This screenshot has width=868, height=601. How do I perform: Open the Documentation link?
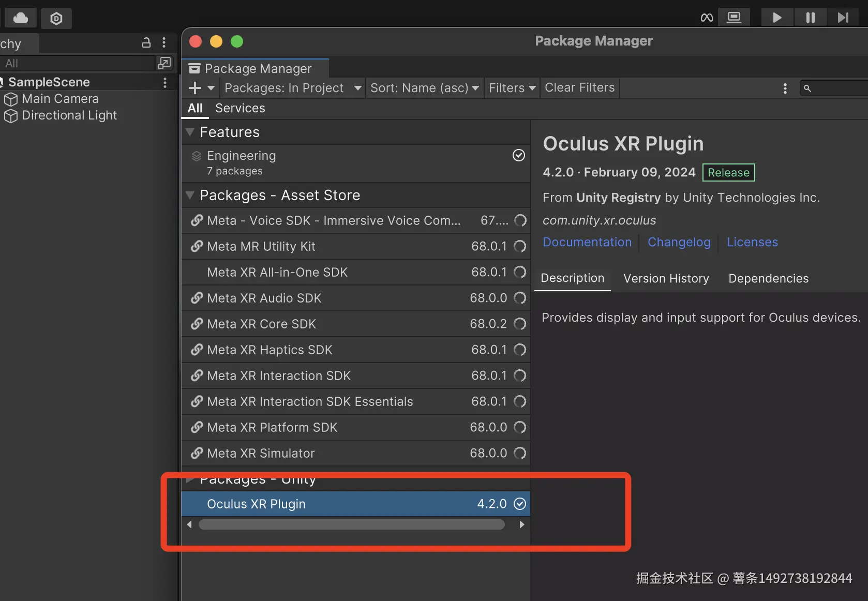pyautogui.click(x=587, y=242)
